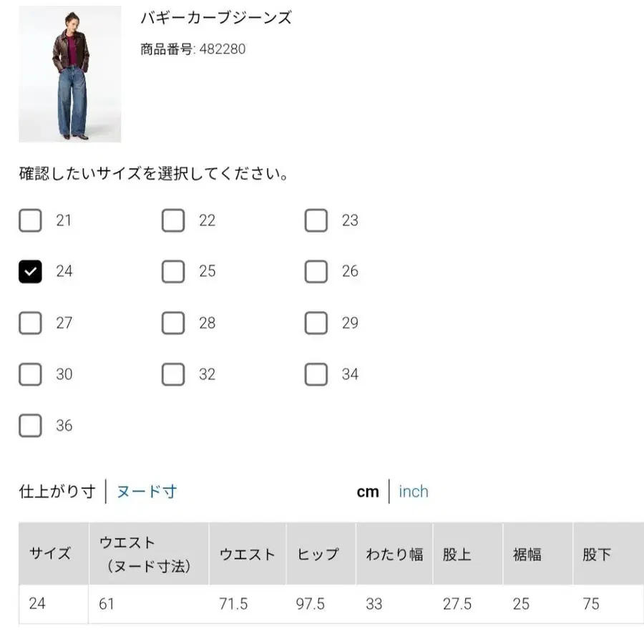Enable the size 23 checkbox
Image resolution: width=644 pixels, height=644 pixels.
point(316,220)
